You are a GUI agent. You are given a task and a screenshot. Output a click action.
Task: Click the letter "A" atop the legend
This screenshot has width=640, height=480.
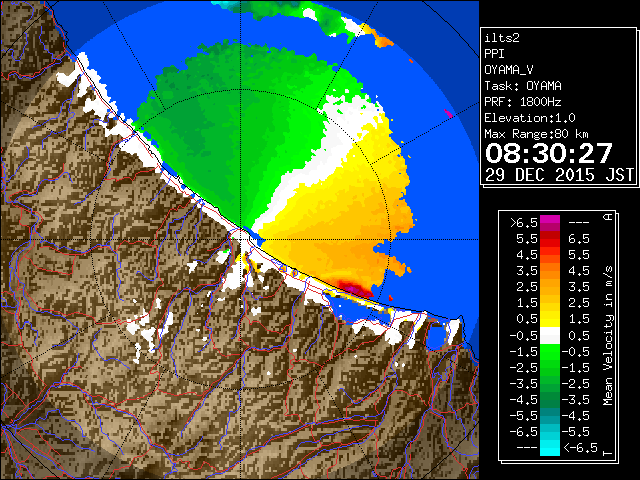point(608,217)
